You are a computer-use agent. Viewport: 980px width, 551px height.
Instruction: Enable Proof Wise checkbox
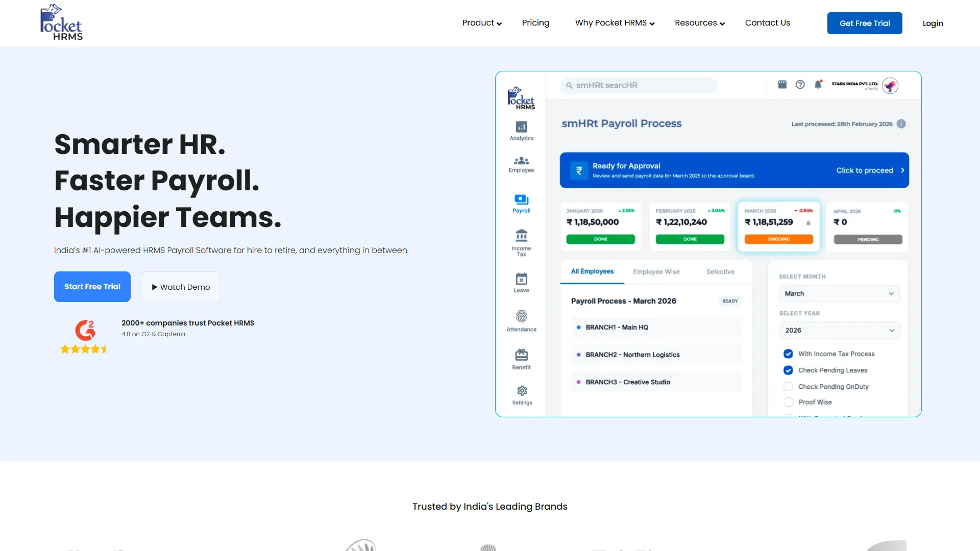(789, 402)
